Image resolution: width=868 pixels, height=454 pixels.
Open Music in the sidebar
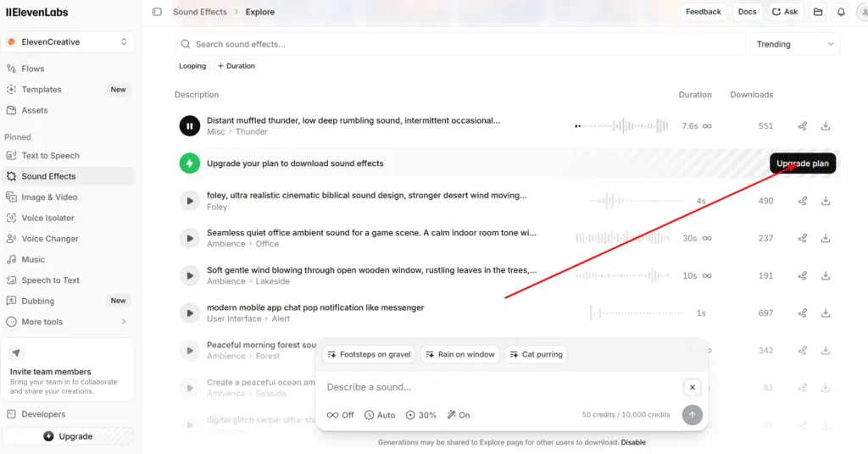[68, 259]
